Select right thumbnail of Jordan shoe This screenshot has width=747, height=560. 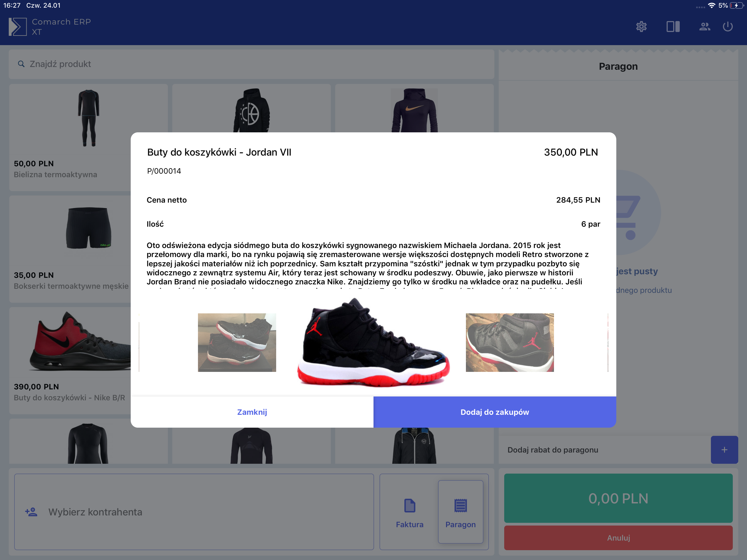click(509, 343)
